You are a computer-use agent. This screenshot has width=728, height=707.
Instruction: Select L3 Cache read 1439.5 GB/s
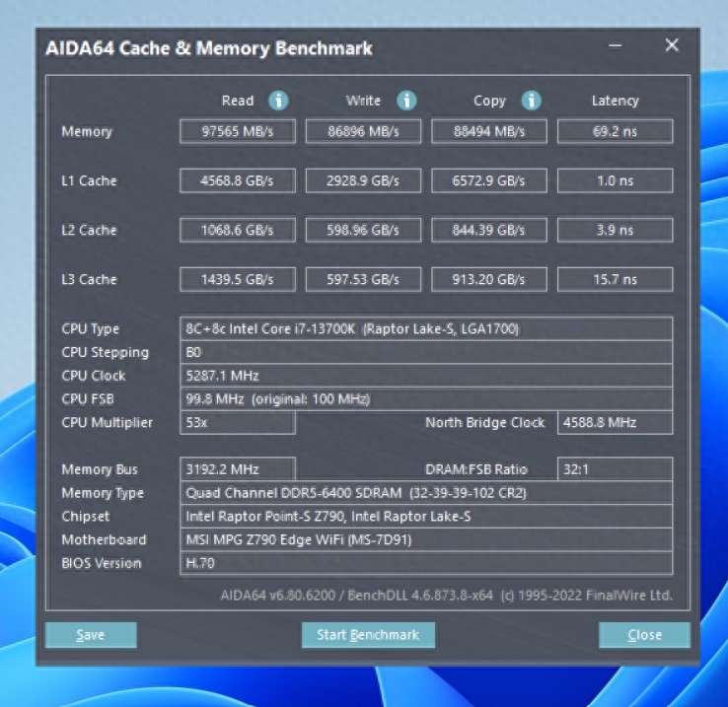tap(238, 279)
